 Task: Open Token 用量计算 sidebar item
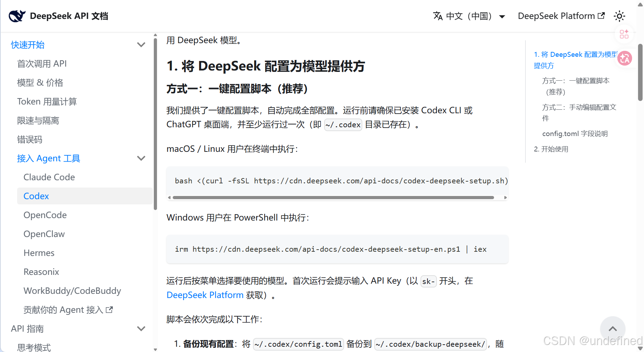pos(47,102)
